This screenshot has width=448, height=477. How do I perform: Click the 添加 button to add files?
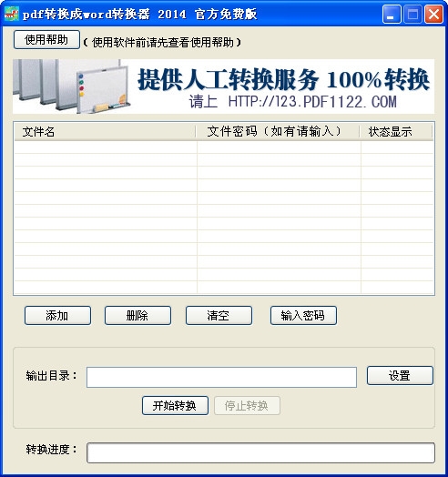coord(57,316)
